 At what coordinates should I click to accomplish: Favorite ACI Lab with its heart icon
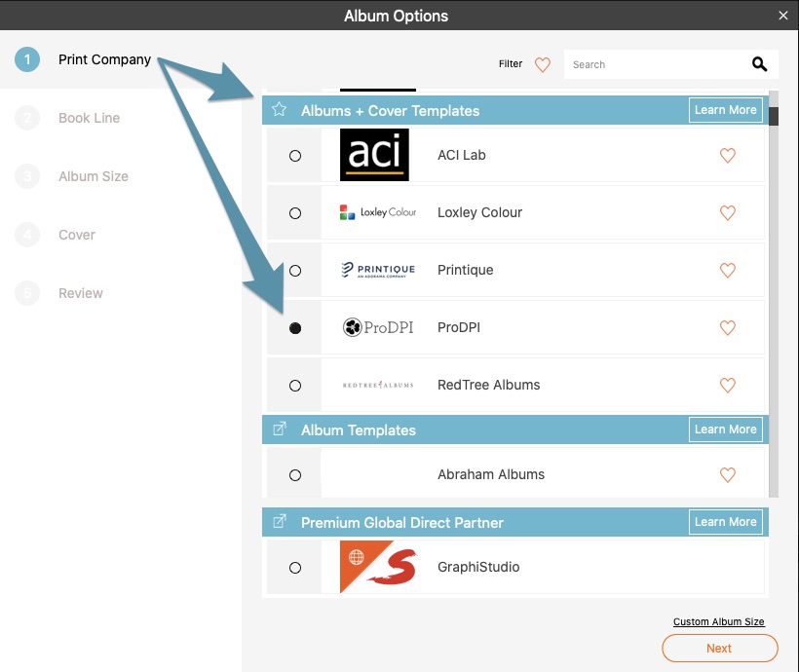[727, 156]
